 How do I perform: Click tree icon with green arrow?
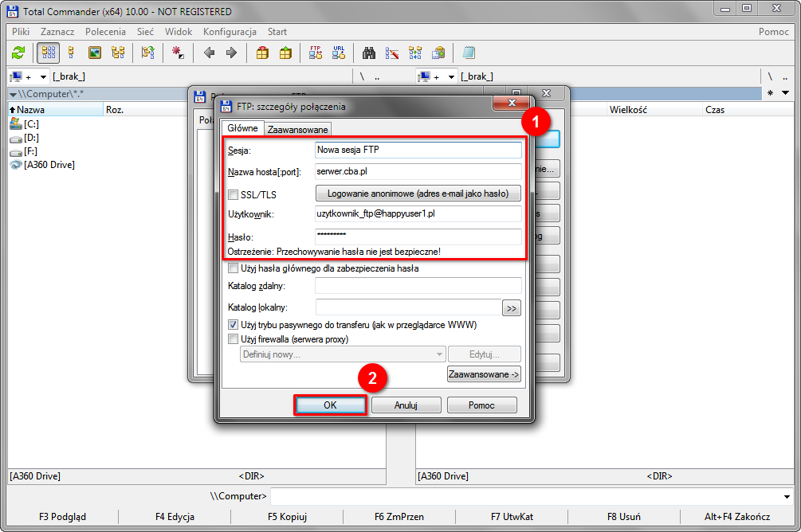pos(148,53)
